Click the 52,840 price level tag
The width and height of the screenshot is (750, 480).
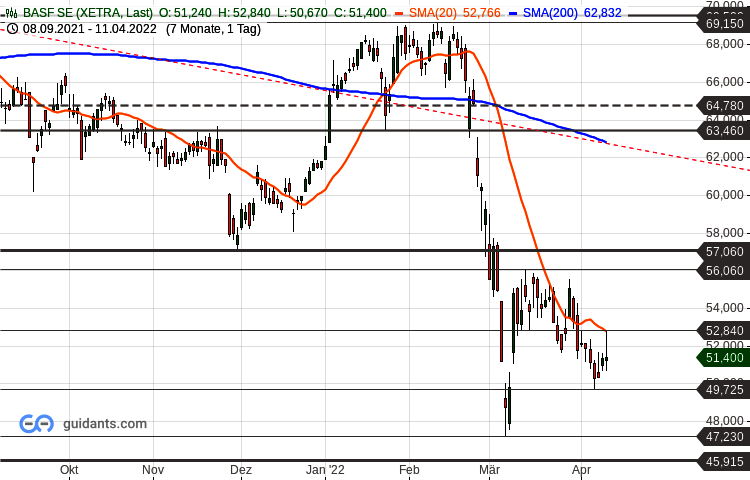point(724,330)
